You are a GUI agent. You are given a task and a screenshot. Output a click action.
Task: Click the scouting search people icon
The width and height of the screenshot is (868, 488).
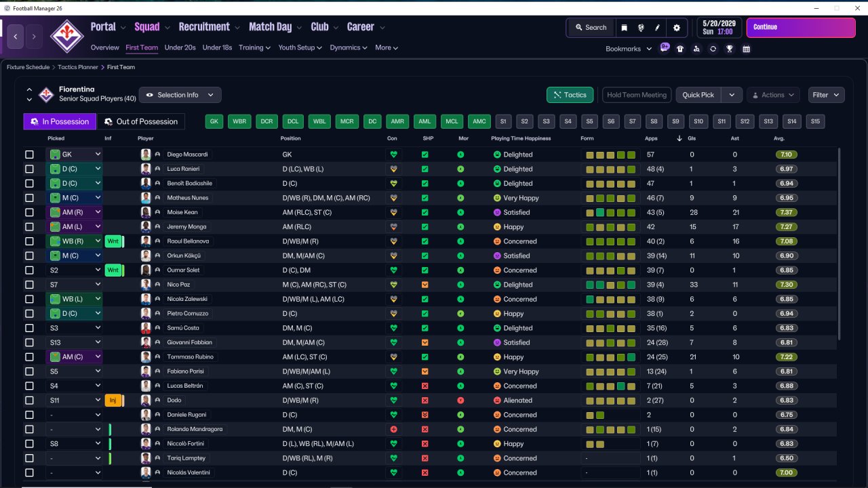click(696, 49)
